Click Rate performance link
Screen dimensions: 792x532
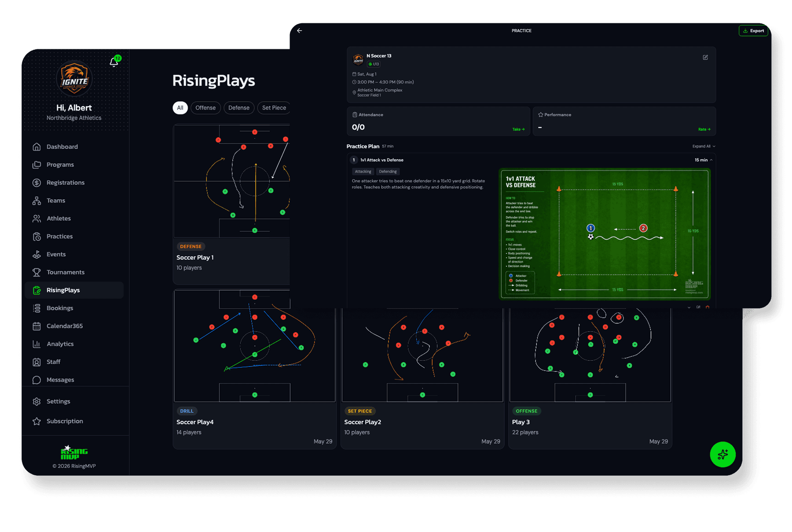click(704, 129)
